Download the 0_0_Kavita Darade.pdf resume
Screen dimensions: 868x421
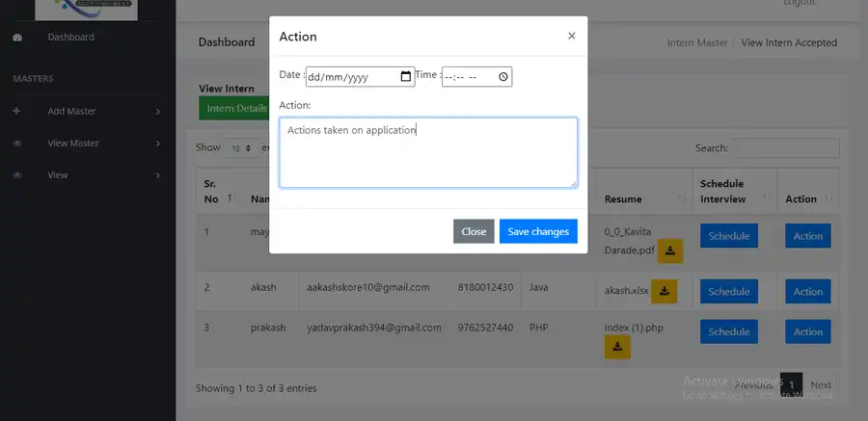coord(671,250)
